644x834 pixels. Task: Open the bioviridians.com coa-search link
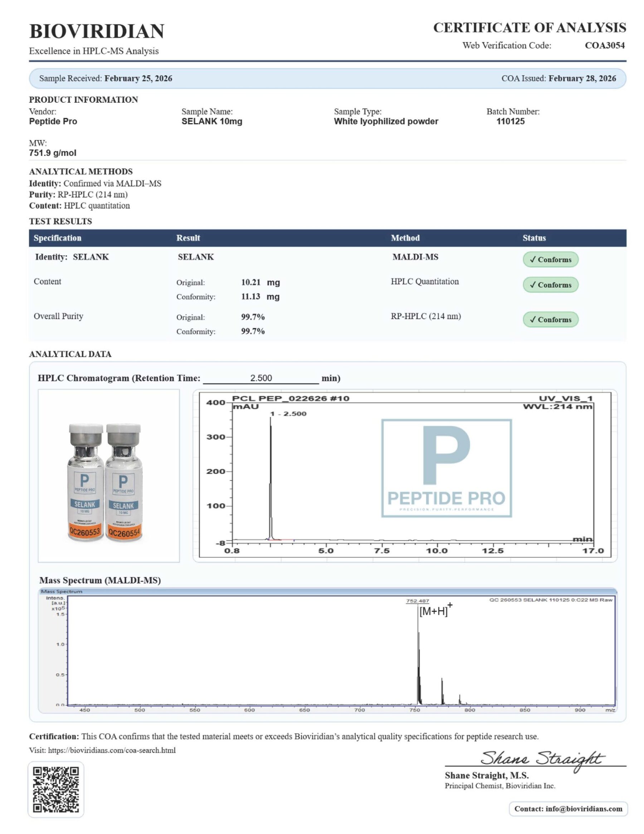coord(112,750)
